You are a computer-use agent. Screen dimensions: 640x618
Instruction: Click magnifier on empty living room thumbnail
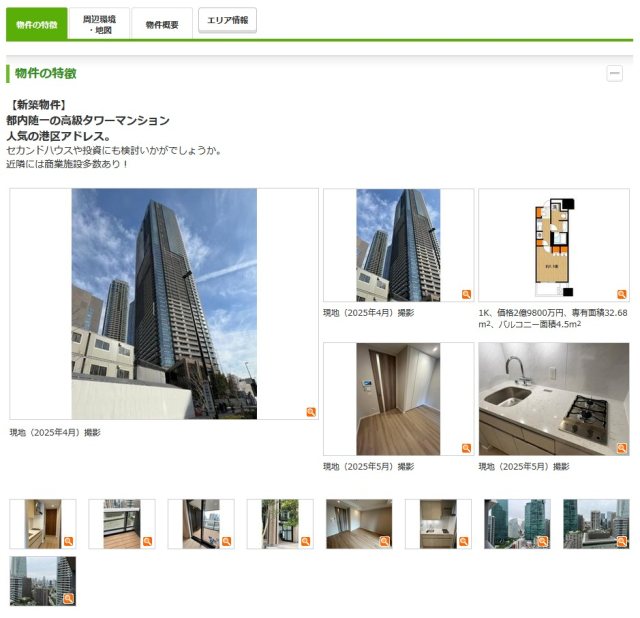coord(384,541)
